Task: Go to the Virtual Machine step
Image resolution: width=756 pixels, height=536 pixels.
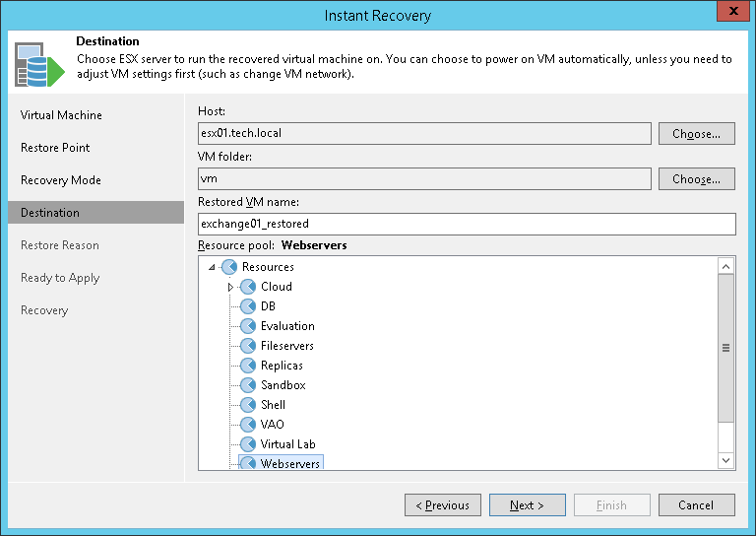Action: point(61,115)
